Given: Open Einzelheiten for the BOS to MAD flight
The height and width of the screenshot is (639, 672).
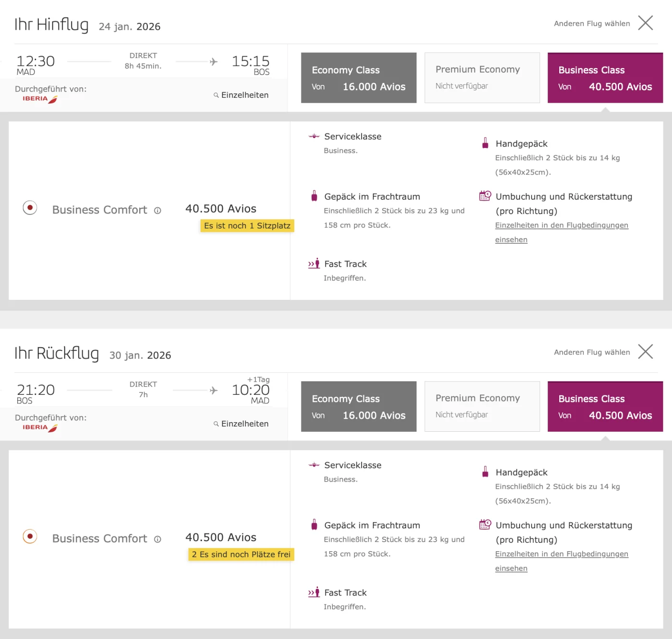Looking at the screenshot, I should pyautogui.click(x=241, y=424).
